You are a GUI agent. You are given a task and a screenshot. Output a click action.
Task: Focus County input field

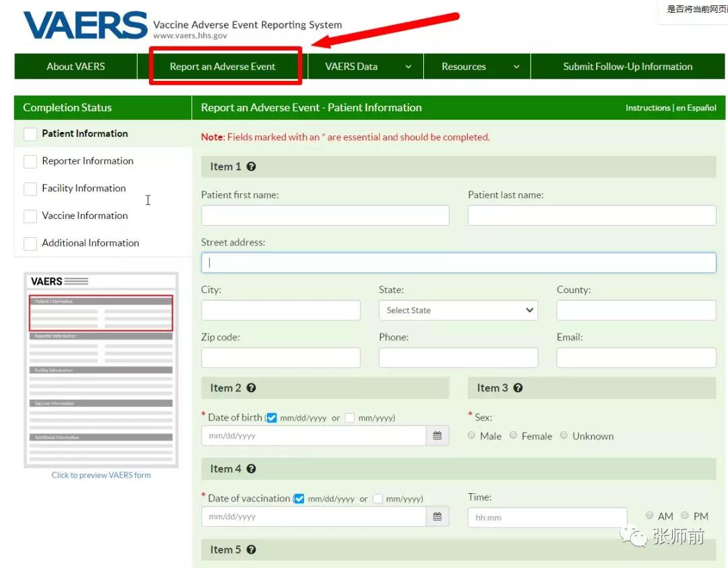pyautogui.click(x=636, y=310)
